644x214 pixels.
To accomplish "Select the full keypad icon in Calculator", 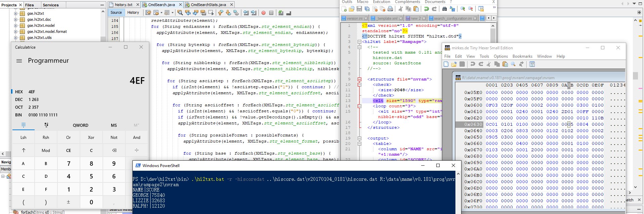I will 24,125.
